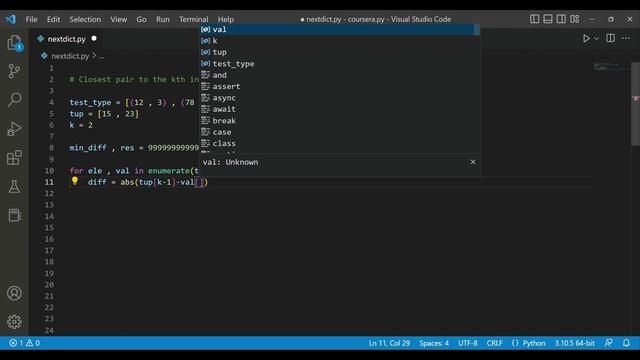Close the 'val: Unknown' details pane
Screen dimensions: 640x360
tap(473, 162)
